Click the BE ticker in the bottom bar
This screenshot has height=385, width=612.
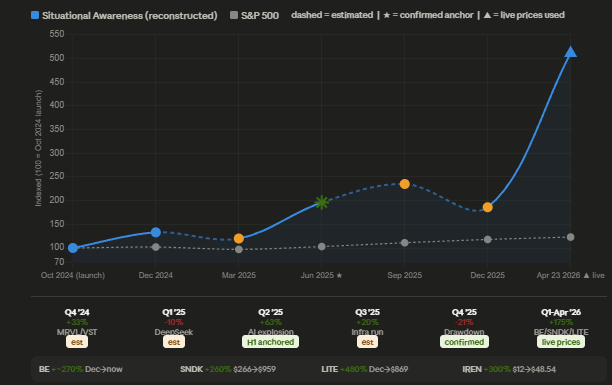pyautogui.click(x=44, y=369)
